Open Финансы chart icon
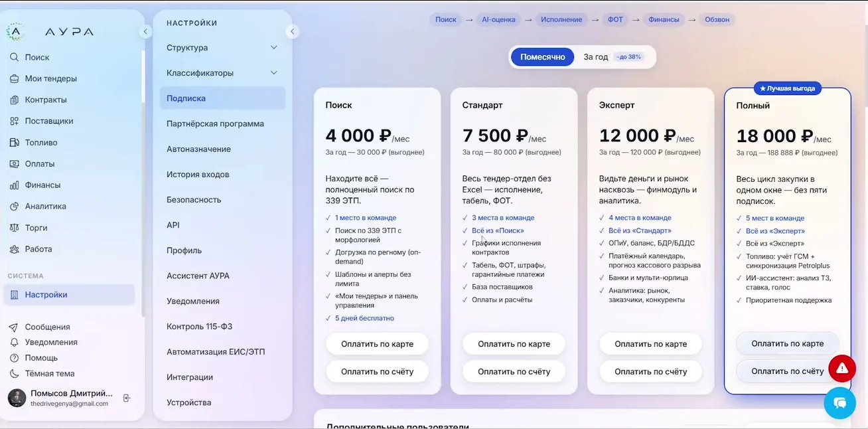This screenshot has width=868, height=429. pyautogui.click(x=14, y=185)
